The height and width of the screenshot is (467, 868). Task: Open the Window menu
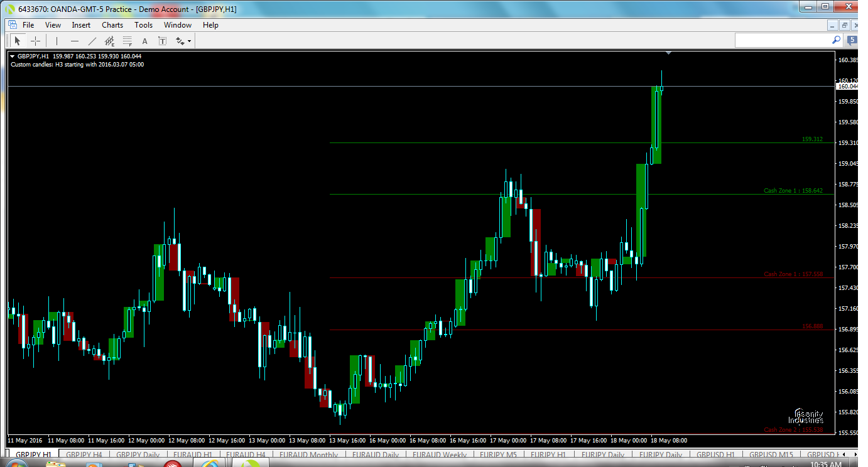178,25
